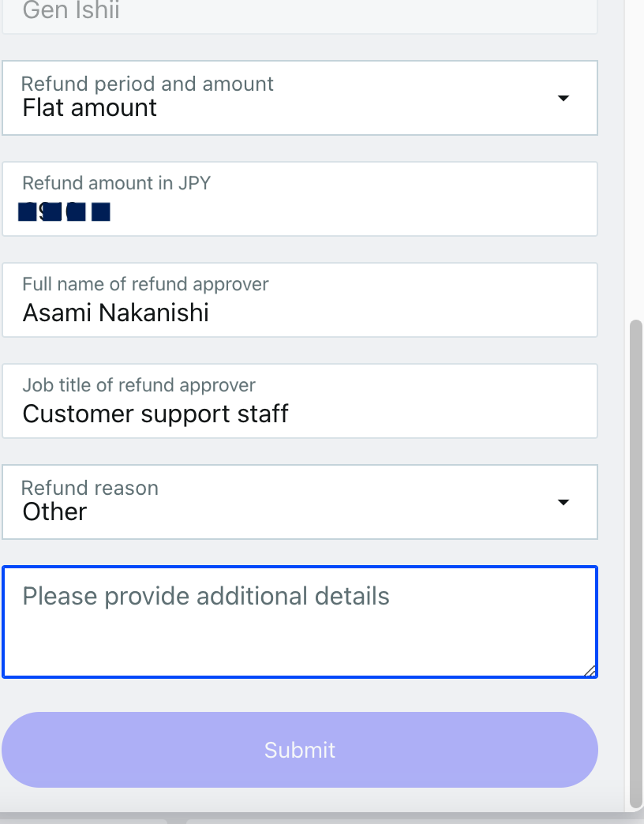644x824 pixels.
Task: Click the arrow beside Flat amount
Action: pos(563,98)
